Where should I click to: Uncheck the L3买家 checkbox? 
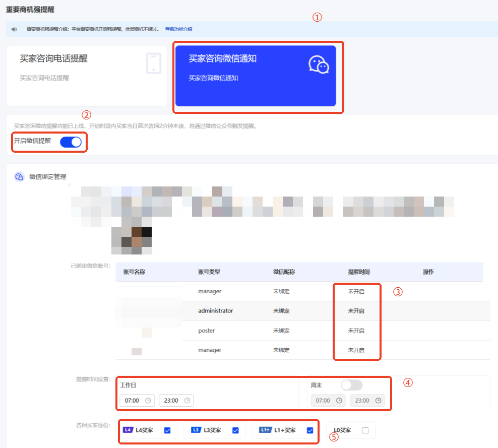coord(235,430)
